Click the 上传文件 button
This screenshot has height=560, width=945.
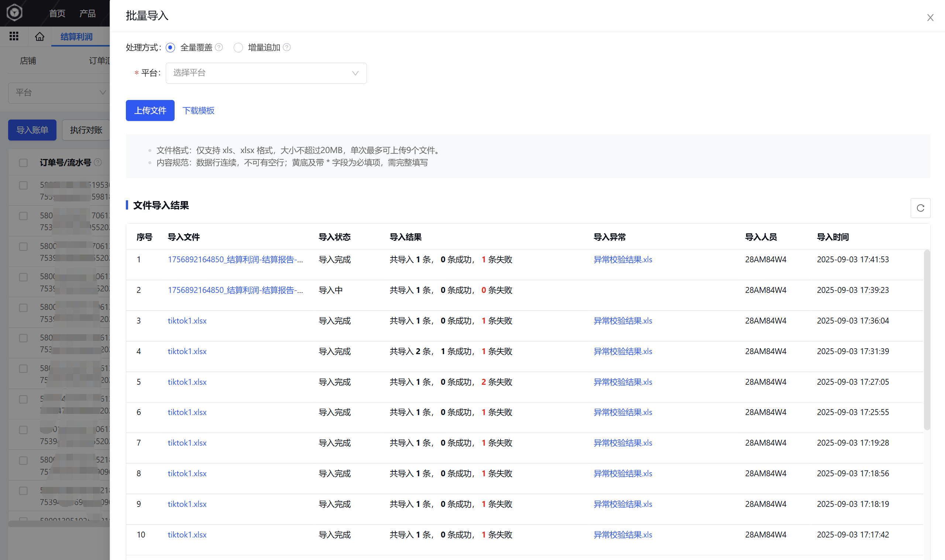150,111
